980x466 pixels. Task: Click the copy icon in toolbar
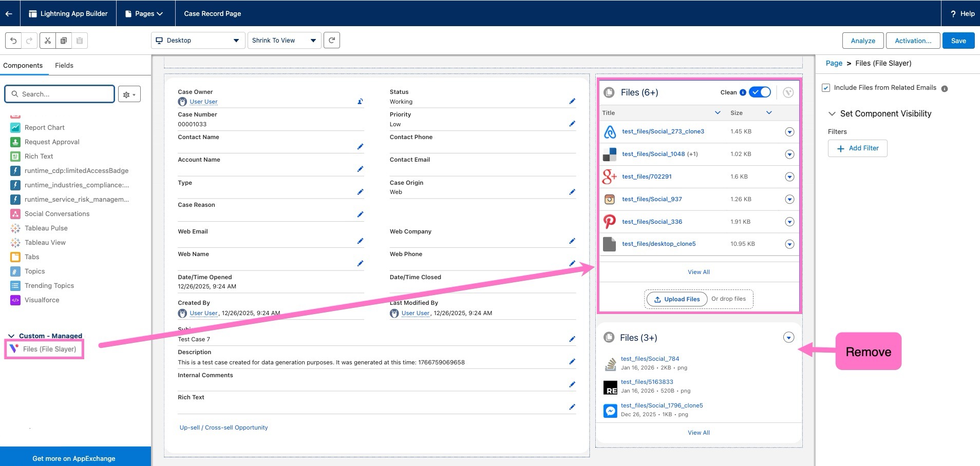click(64, 41)
